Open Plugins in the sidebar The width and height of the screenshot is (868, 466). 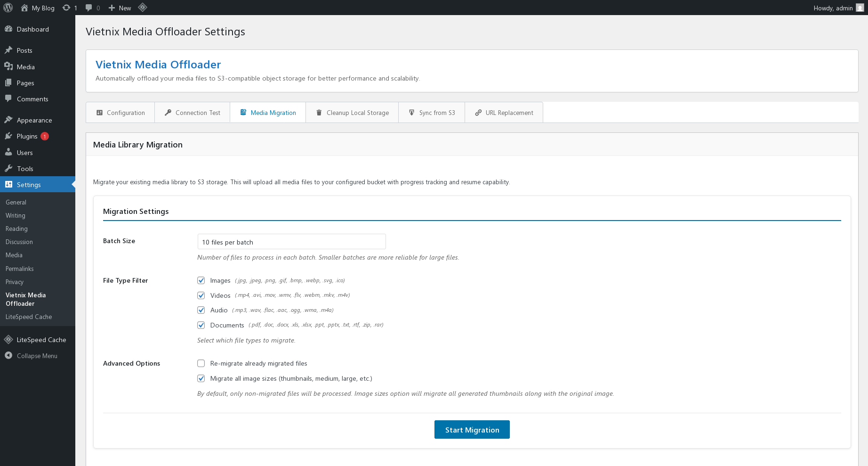[x=27, y=136]
